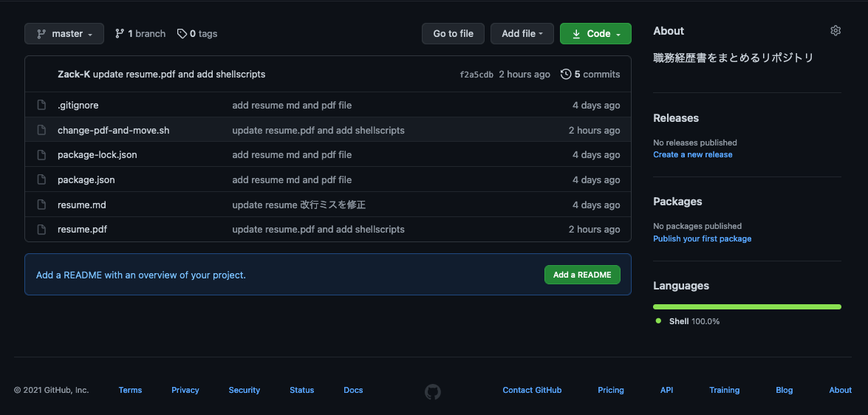Open the master branch dropdown

coord(64,34)
